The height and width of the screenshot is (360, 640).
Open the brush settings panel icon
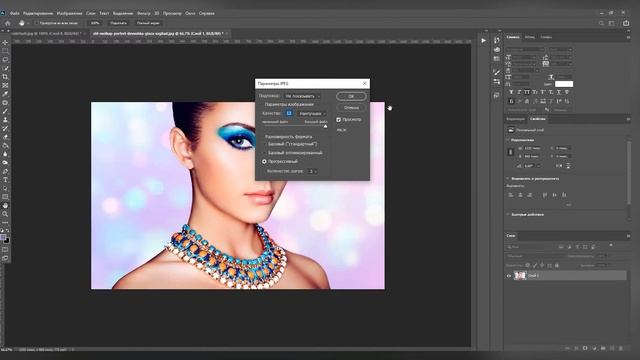(x=496, y=72)
